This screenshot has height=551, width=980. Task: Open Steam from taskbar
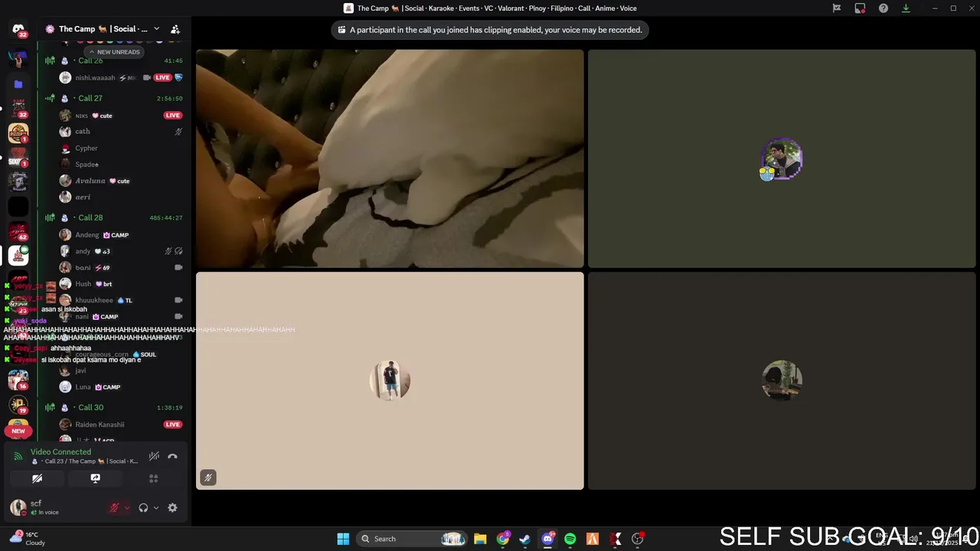click(524, 539)
